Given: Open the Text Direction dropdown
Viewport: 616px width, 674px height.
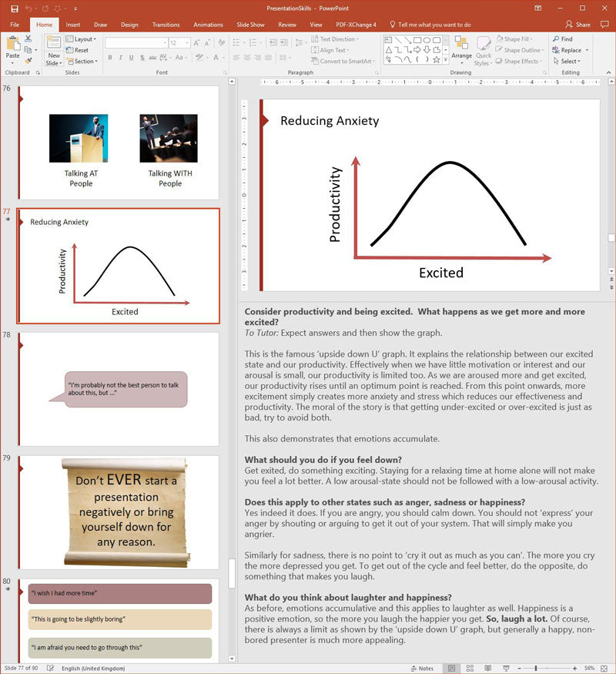Looking at the screenshot, I should (x=335, y=39).
